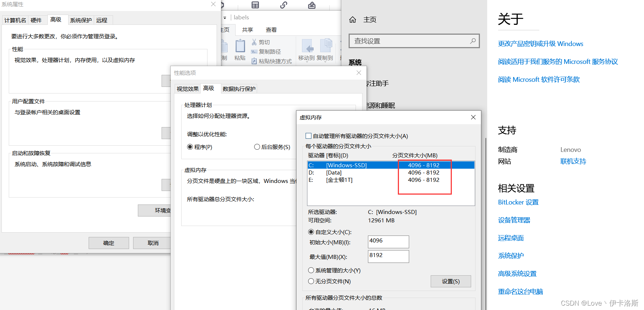Viewport: 644px width, 310px height.
Task: Click Paste shortcut (粘贴快捷方式) in Explorer ribbon
Action: pos(272,61)
